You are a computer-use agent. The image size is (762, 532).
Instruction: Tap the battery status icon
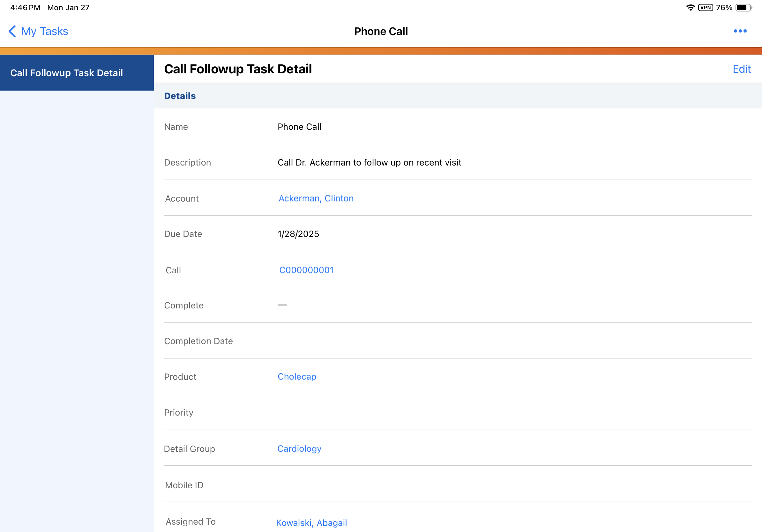pos(743,8)
